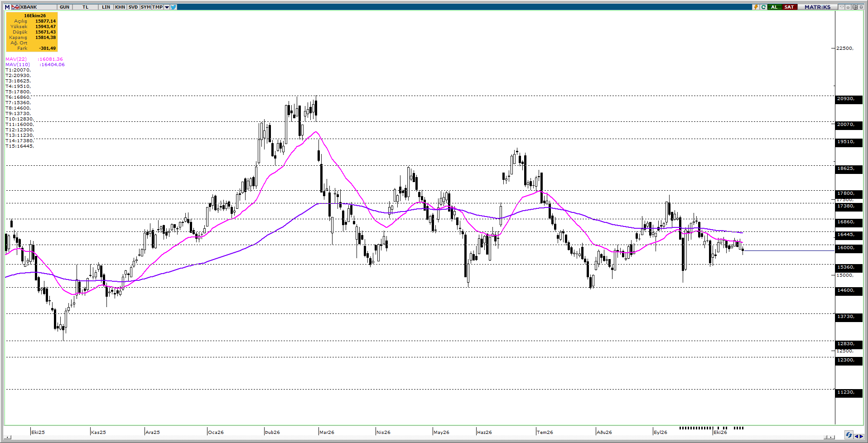Viewport: 868px width, 443px height.
Task: Switch the TL currency setting
Action: point(85,7)
